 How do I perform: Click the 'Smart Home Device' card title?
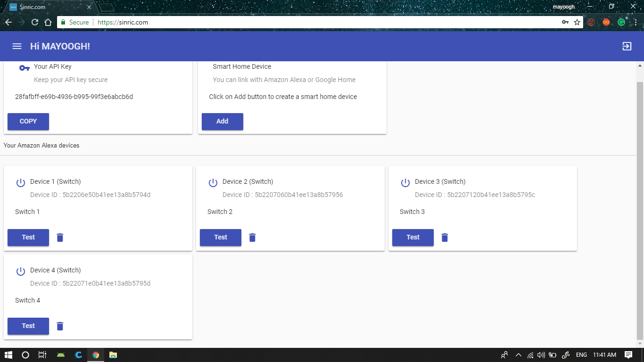pos(242,66)
